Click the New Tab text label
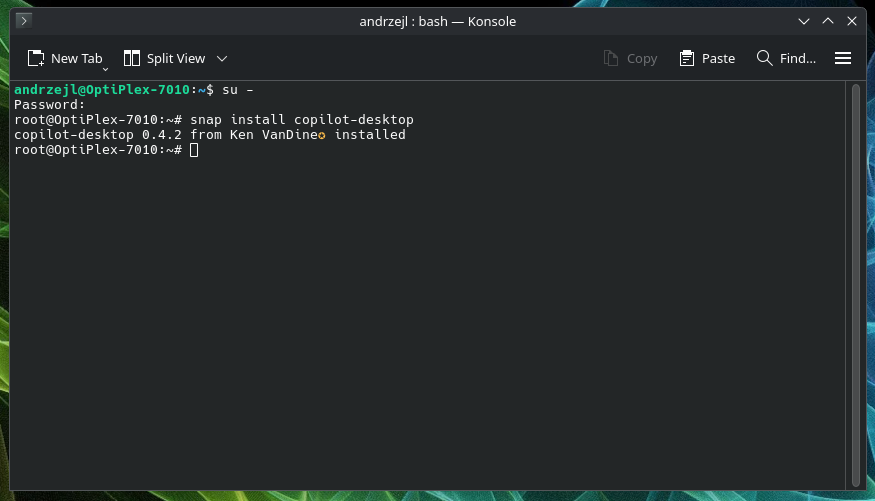 click(76, 59)
